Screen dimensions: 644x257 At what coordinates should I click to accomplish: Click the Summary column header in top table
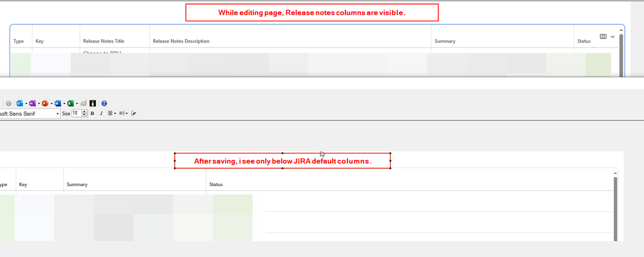point(445,41)
